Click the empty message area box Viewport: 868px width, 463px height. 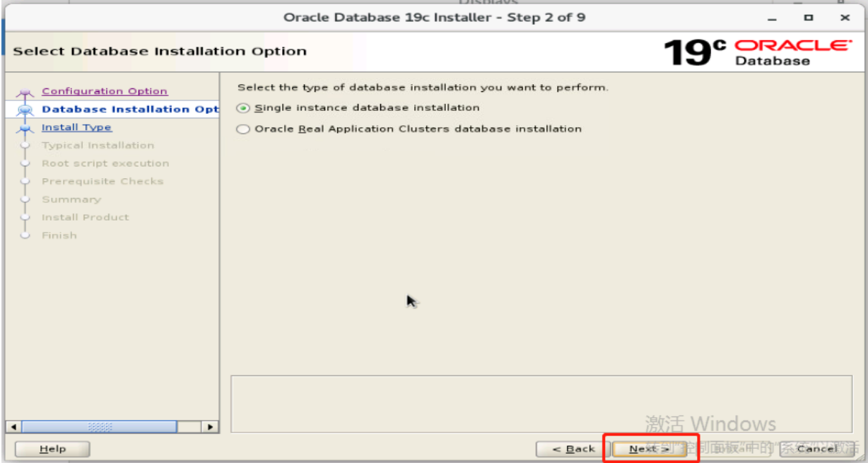543,404
